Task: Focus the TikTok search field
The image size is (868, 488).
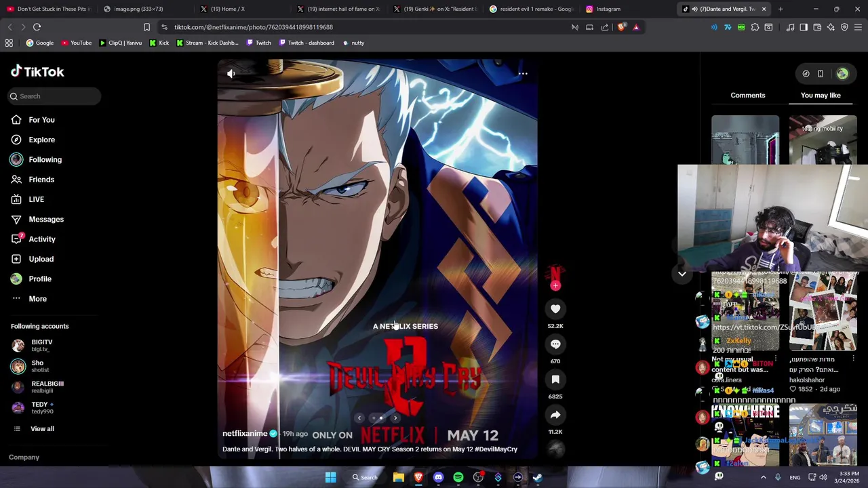Action: (54, 96)
